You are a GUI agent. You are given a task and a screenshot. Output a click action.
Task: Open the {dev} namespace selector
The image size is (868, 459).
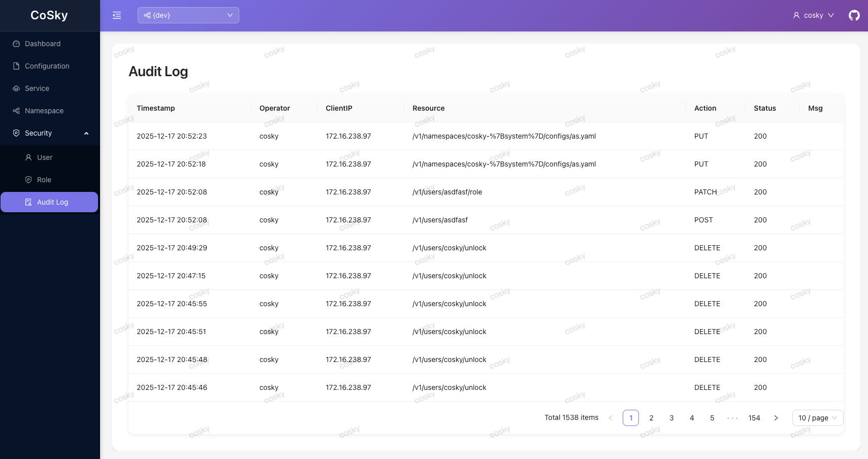coord(188,15)
